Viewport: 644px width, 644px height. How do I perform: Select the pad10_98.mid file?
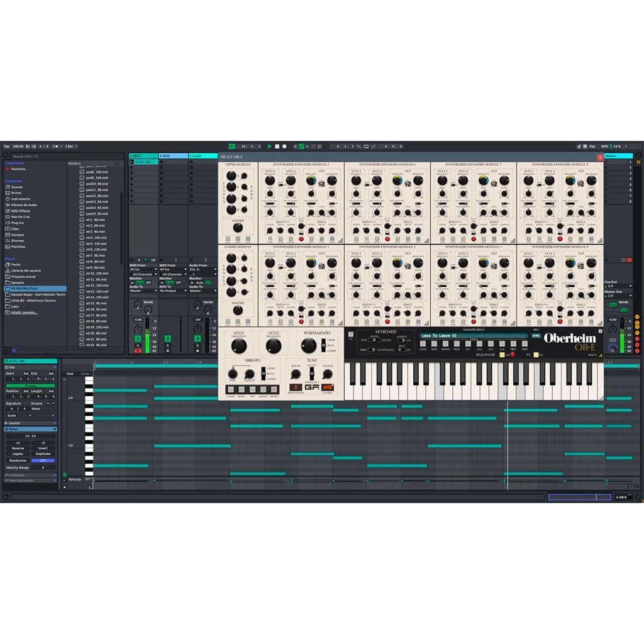[x=97, y=184]
